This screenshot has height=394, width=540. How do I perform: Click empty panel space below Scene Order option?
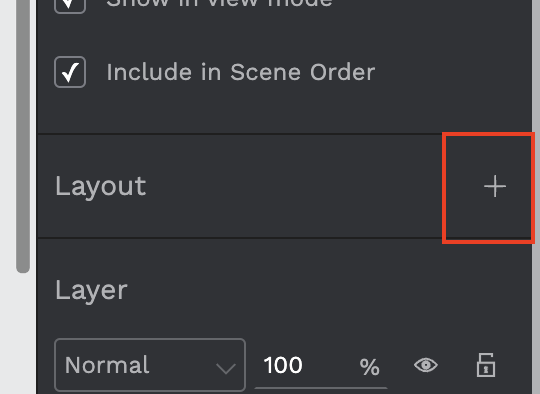point(284,112)
